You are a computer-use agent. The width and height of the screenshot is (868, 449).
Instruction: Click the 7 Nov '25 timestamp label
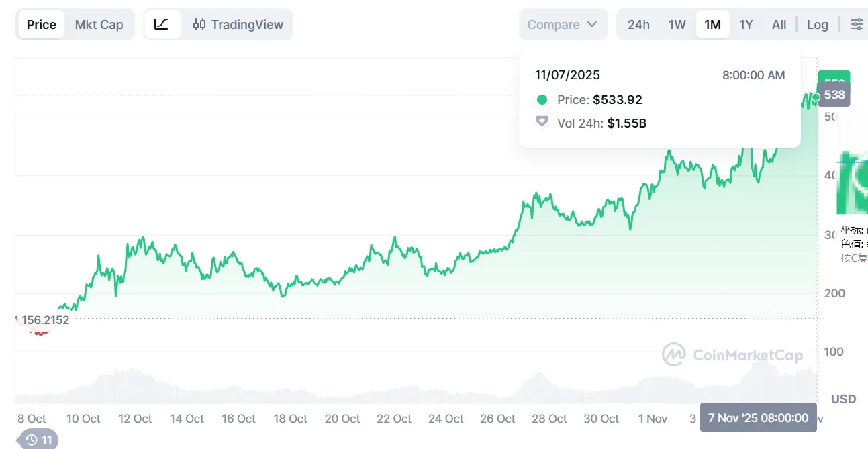click(x=758, y=418)
